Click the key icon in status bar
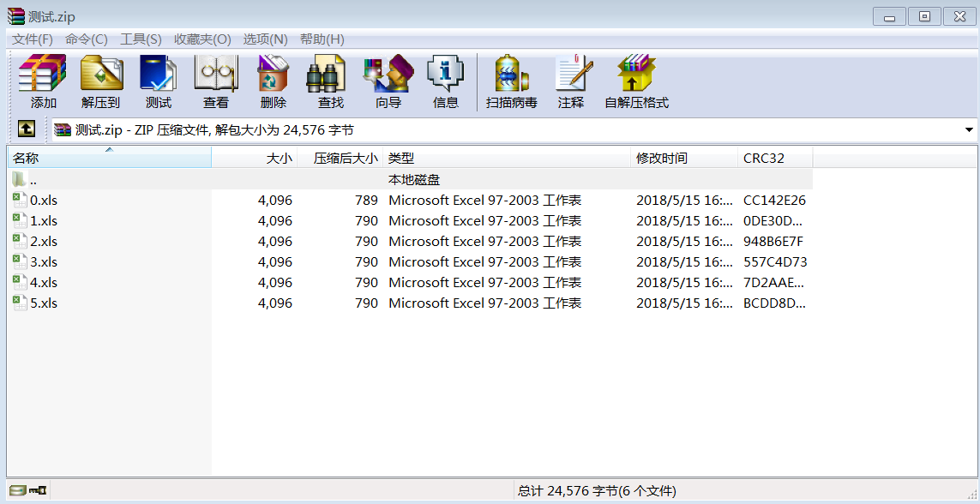The image size is (980, 504). (x=39, y=490)
